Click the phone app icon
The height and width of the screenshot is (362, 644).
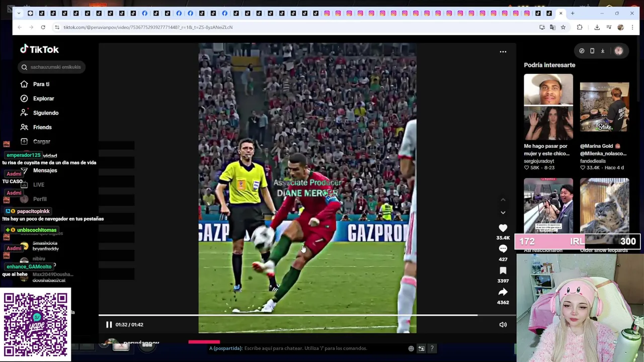[x=592, y=51]
